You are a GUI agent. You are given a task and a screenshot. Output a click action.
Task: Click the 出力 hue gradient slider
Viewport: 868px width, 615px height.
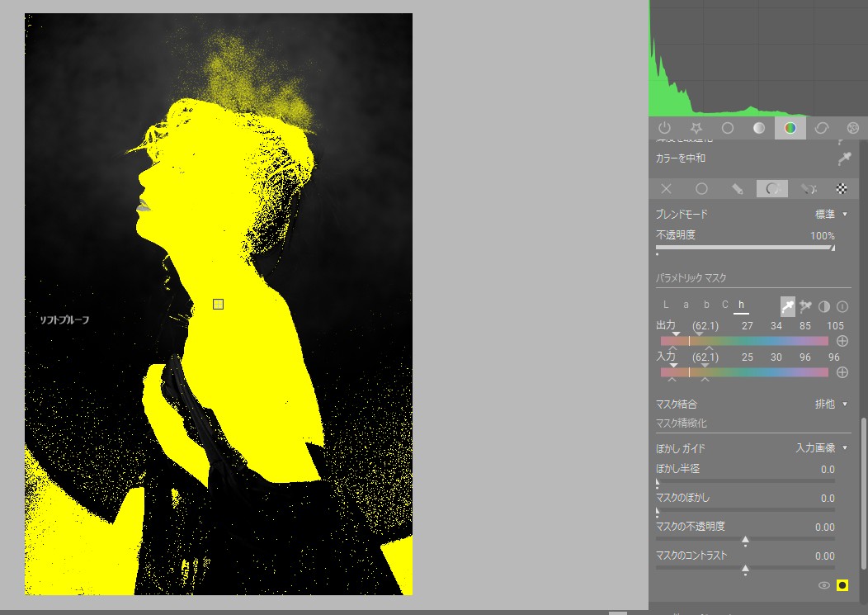744,341
